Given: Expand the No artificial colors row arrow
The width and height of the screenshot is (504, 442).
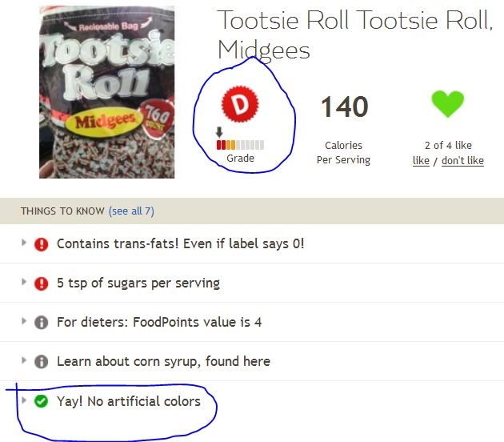Looking at the screenshot, I should coord(23,400).
